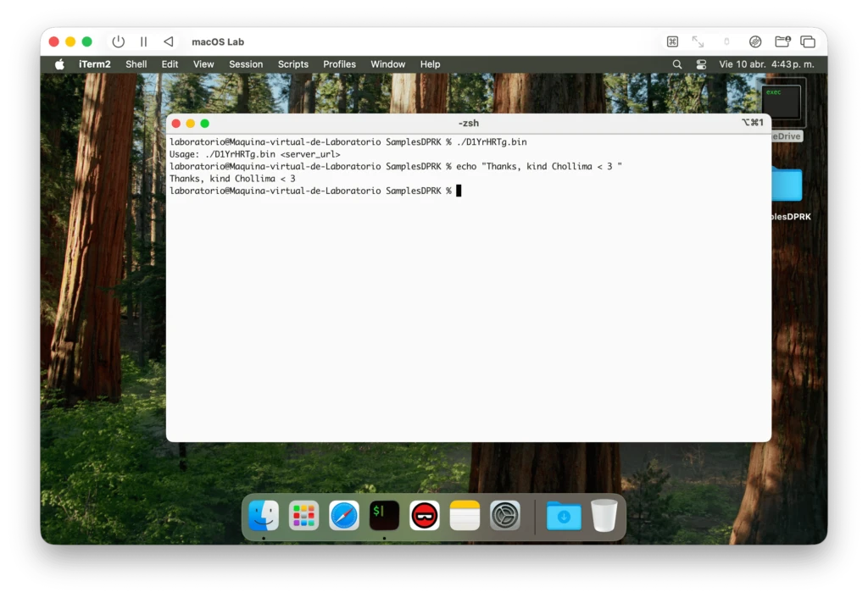
Task: Pause the macOS Lab virtual machine
Action: [143, 42]
